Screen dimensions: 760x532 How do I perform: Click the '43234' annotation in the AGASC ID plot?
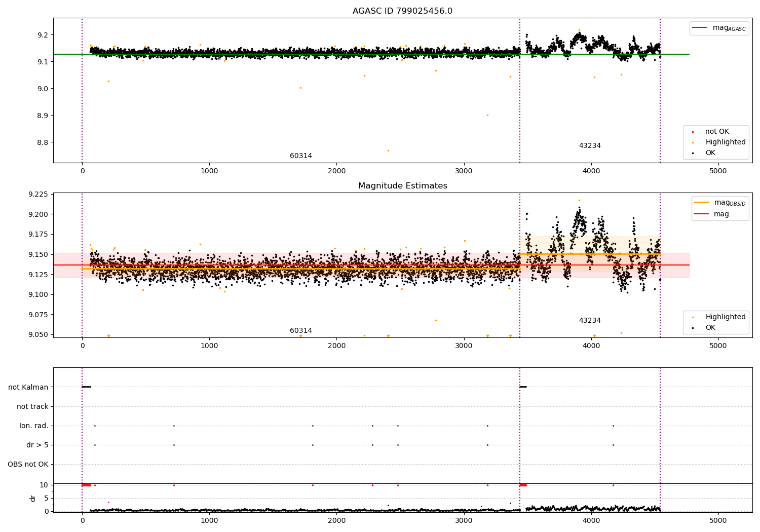(x=590, y=146)
